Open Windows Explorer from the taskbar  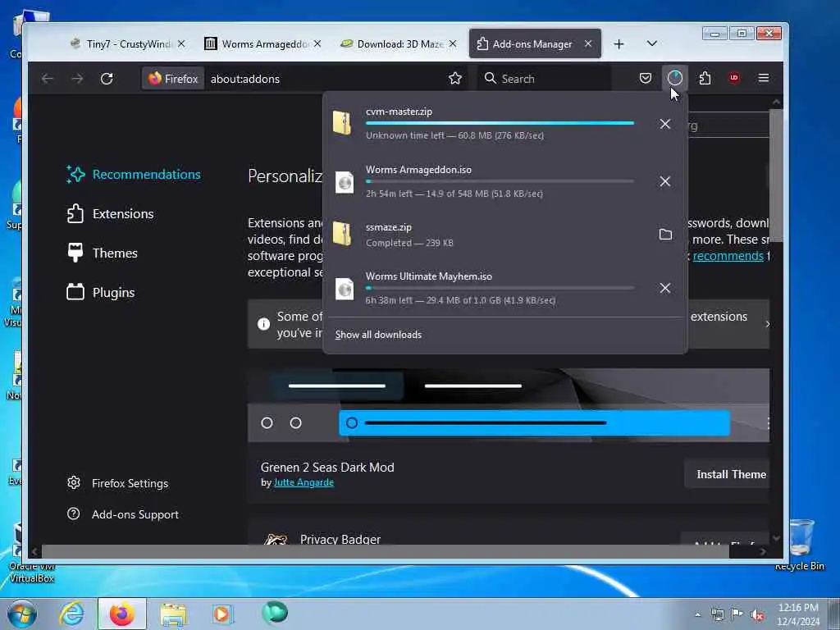tap(173, 614)
